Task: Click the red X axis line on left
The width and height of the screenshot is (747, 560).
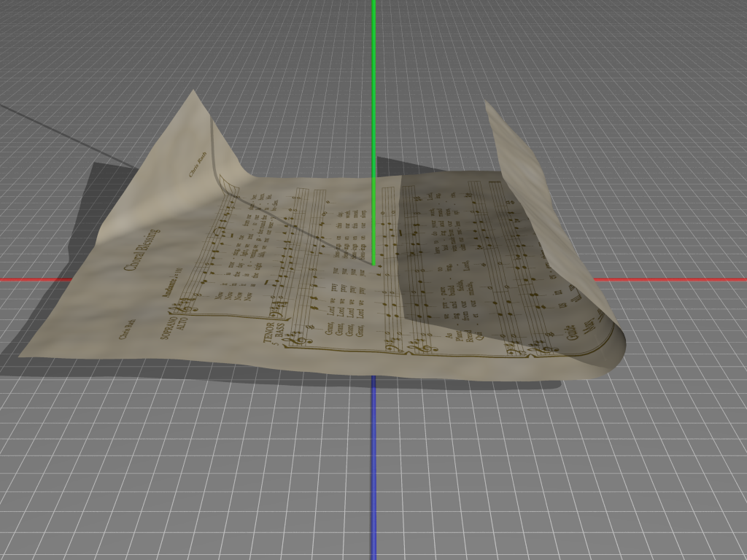Action: (35, 279)
